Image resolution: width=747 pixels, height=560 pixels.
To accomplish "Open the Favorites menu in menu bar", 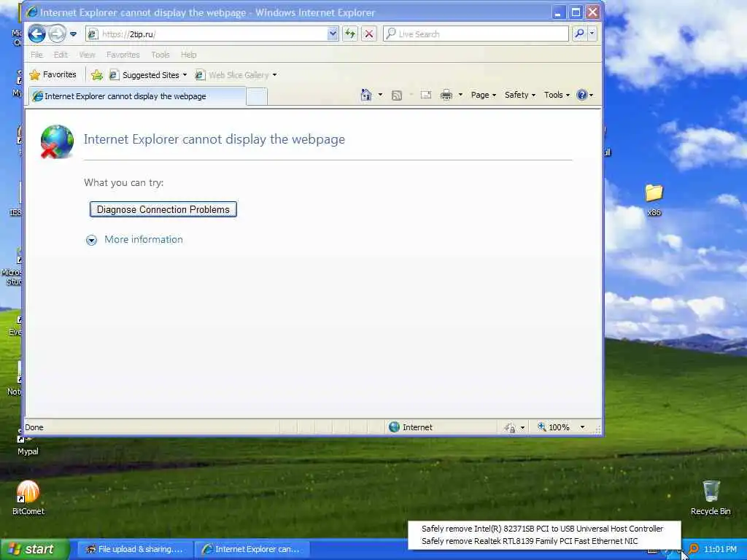I will tap(123, 55).
